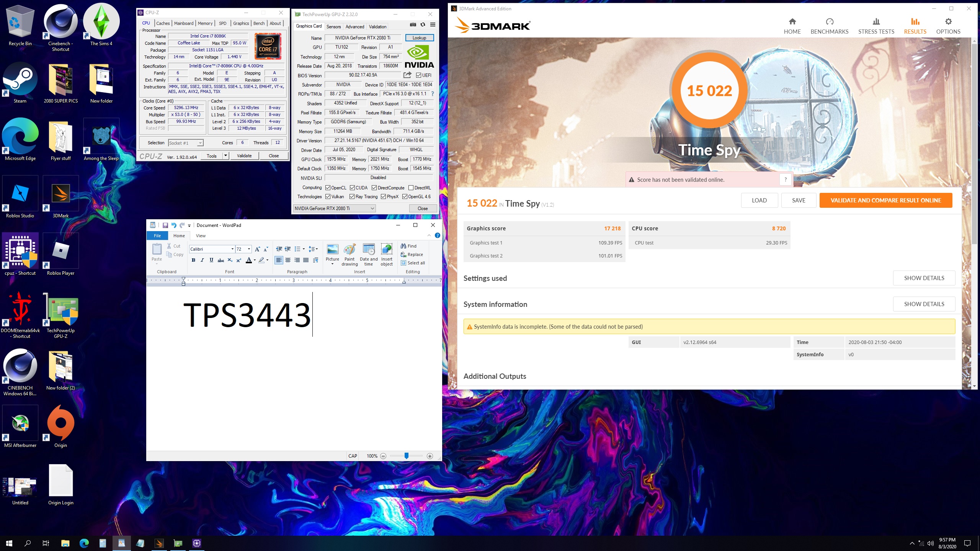Click the Shrink font icon in WordPad
Screen dimensions: 980x551
click(x=266, y=249)
